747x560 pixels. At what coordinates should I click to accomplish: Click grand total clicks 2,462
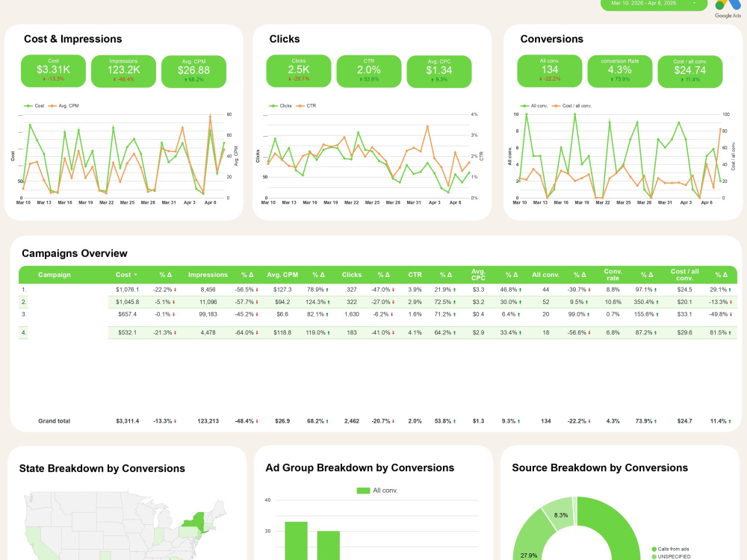(352, 421)
